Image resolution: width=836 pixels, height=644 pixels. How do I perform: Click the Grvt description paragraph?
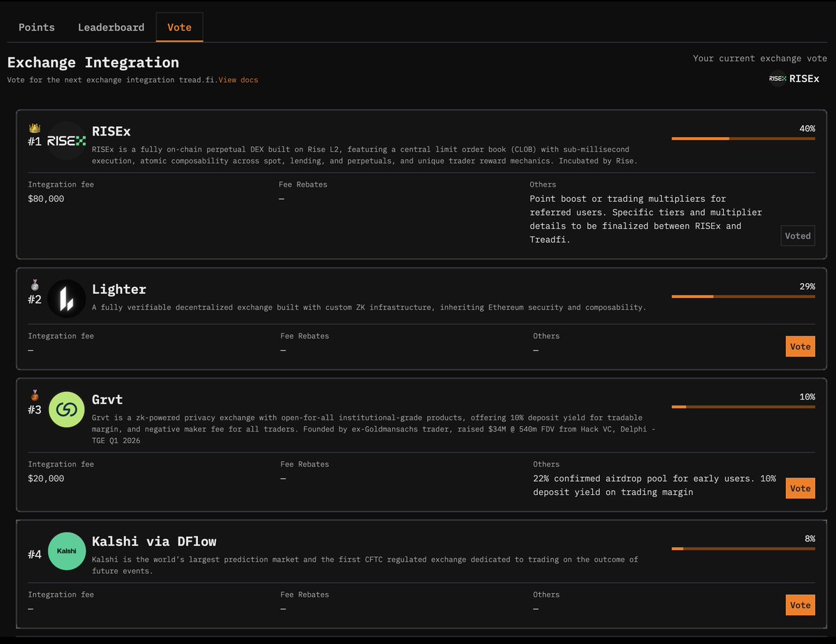tap(373, 429)
